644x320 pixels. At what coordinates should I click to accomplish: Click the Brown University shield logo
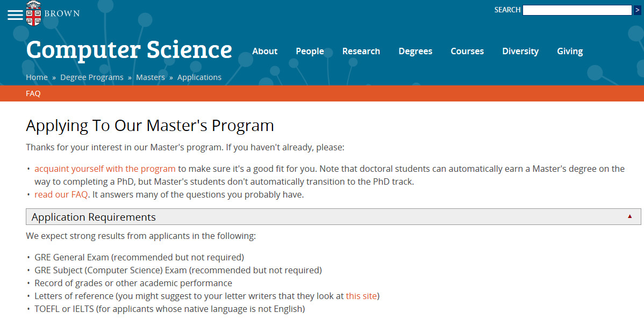[x=33, y=13]
